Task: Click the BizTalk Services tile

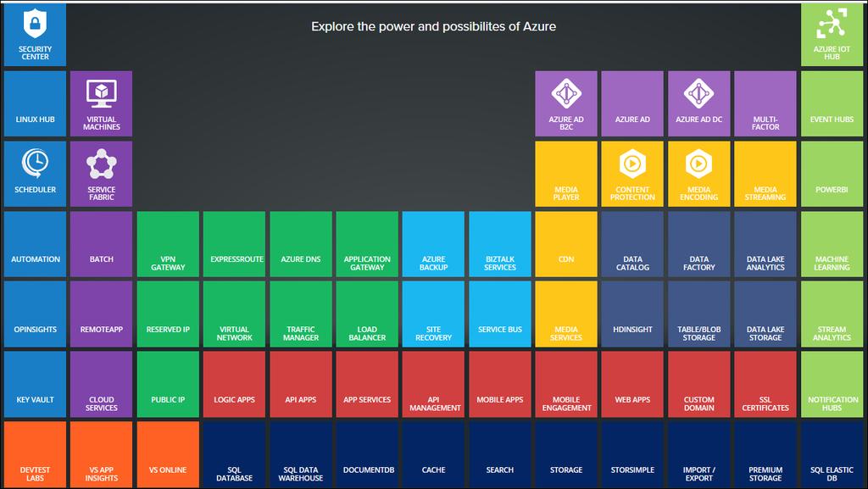Action: (x=500, y=244)
